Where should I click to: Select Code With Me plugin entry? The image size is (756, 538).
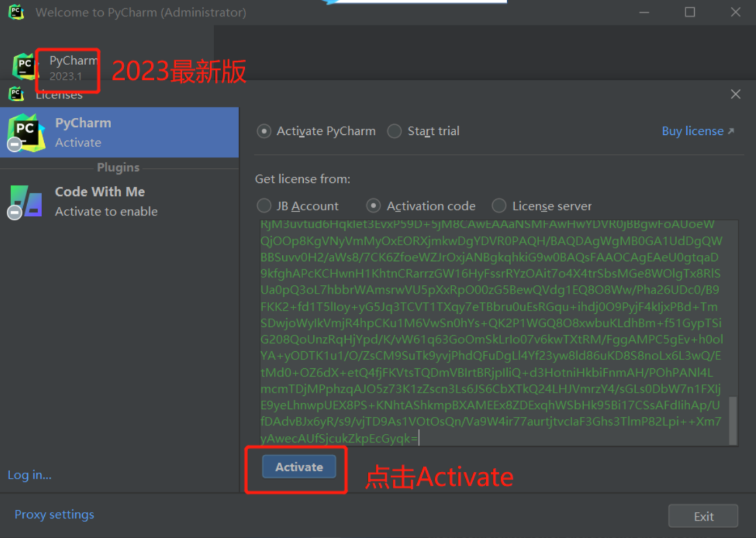click(x=120, y=202)
